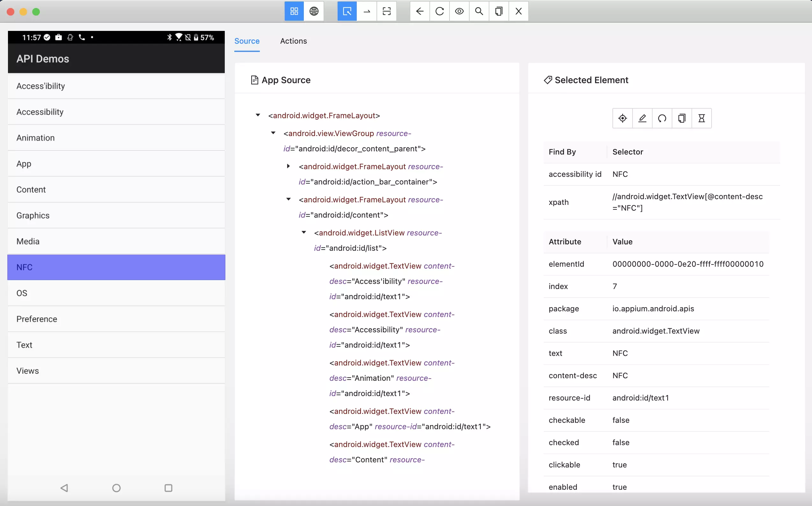Click Send Keys pencil icon
Image resolution: width=812 pixels, height=506 pixels.
tap(642, 118)
